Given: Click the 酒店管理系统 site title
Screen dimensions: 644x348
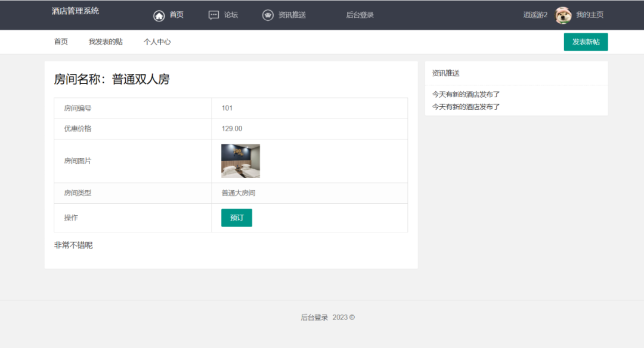Looking at the screenshot, I should (75, 11).
